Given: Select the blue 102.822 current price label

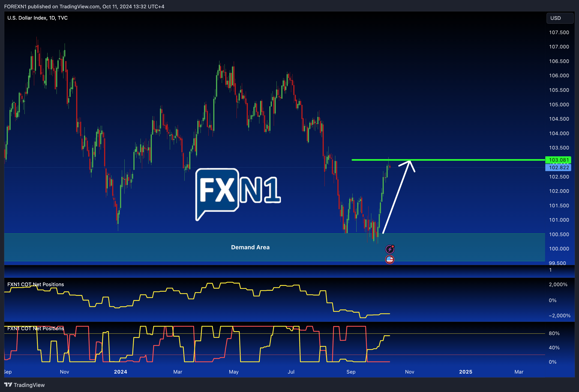Looking at the screenshot, I should (558, 167).
